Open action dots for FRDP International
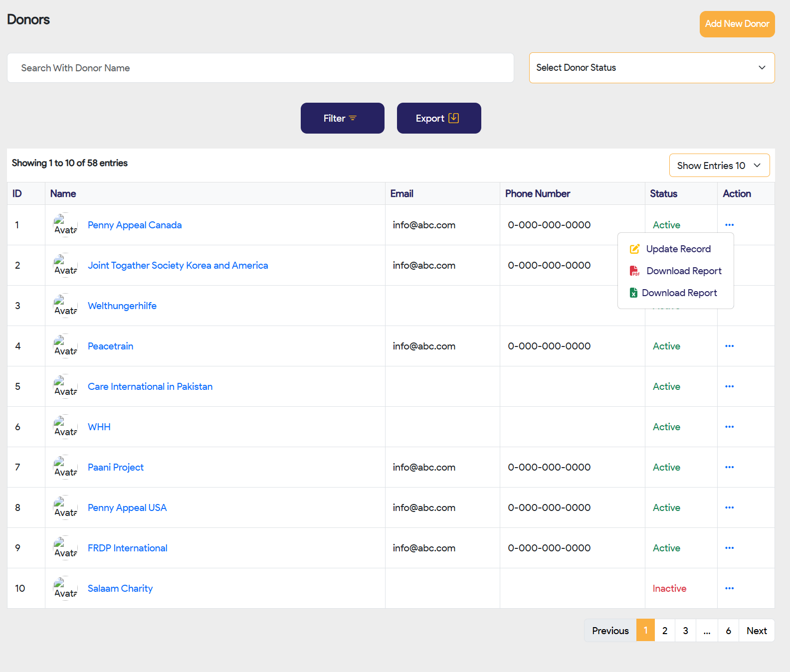The image size is (790, 672). tap(729, 548)
